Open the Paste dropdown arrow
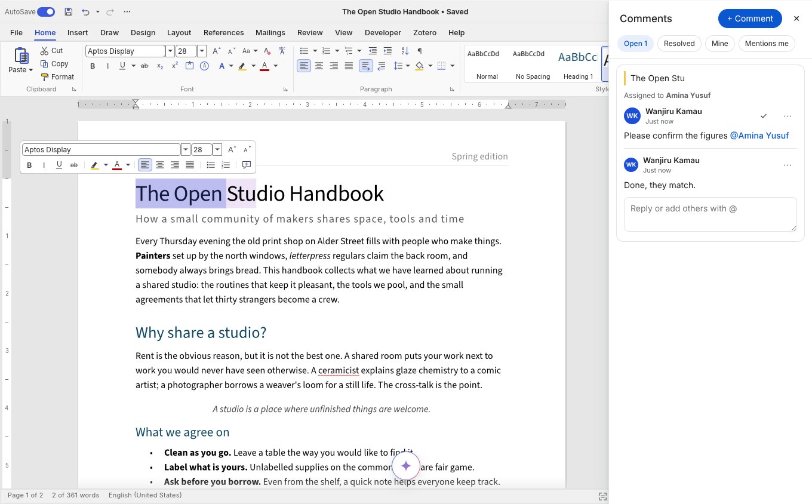 click(x=31, y=70)
